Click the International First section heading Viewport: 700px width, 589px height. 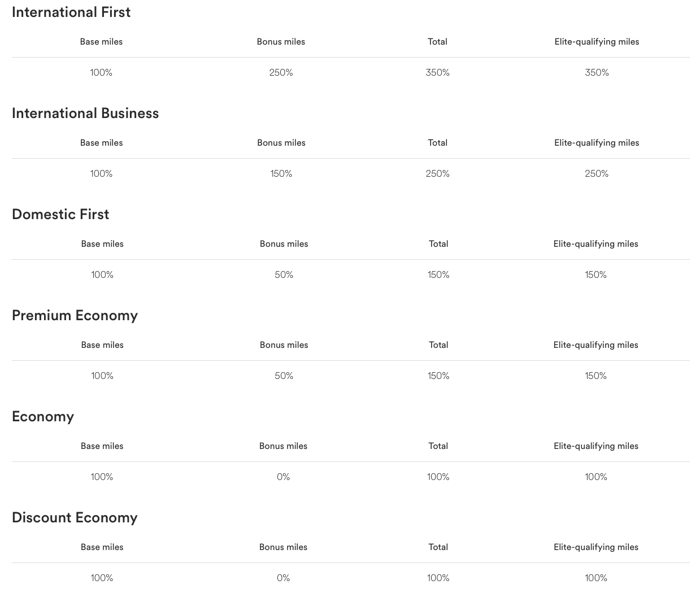pos(71,12)
